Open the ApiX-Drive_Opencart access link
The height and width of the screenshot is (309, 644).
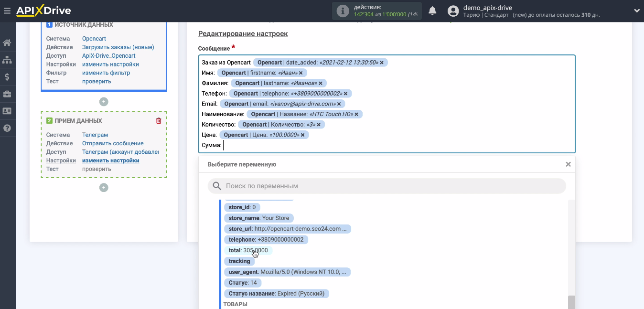(x=108, y=56)
